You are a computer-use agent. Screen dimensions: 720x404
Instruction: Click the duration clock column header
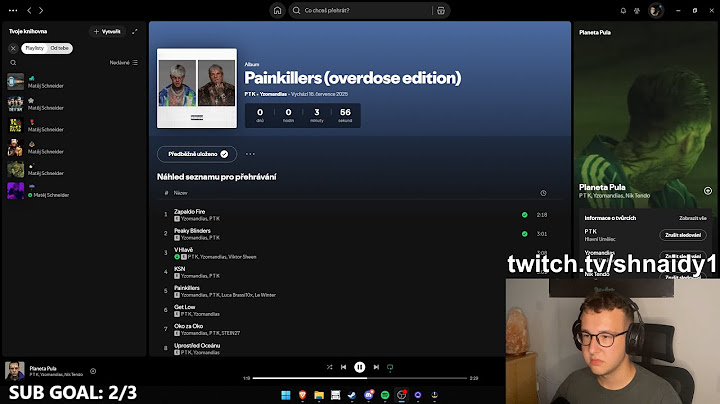coord(543,193)
